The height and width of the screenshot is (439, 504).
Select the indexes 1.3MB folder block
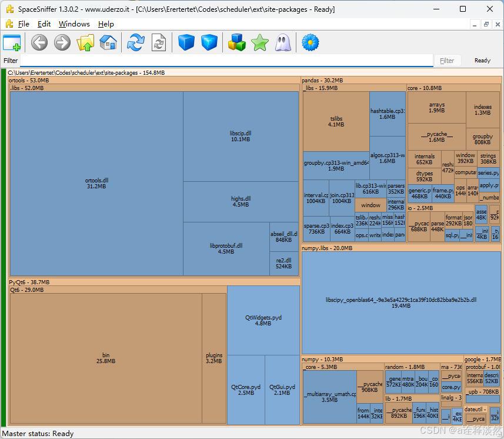point(482,109)
